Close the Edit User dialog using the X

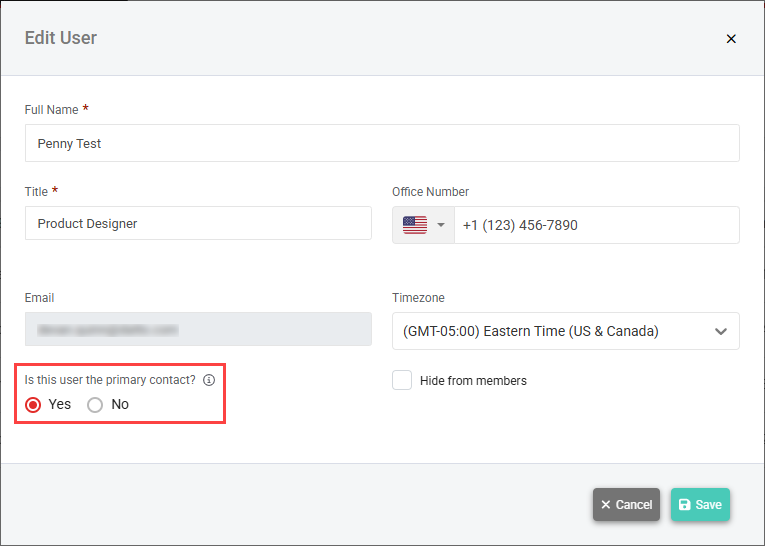point(730,39)
